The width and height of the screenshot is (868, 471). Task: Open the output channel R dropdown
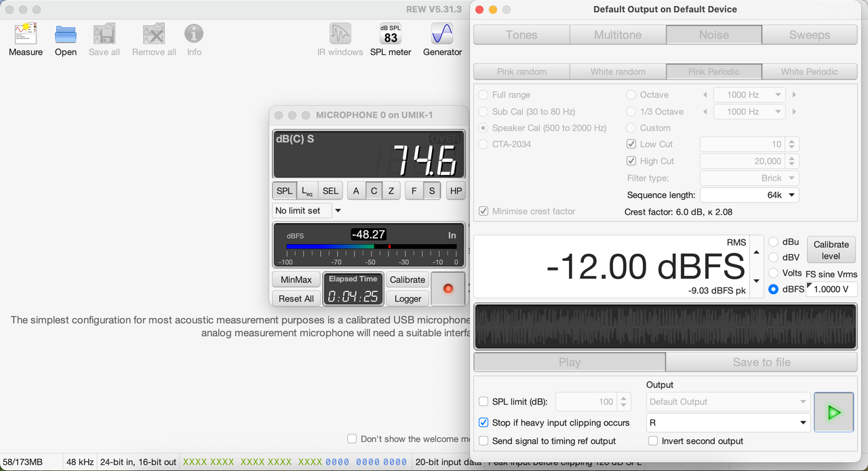(x=728, y=423)
